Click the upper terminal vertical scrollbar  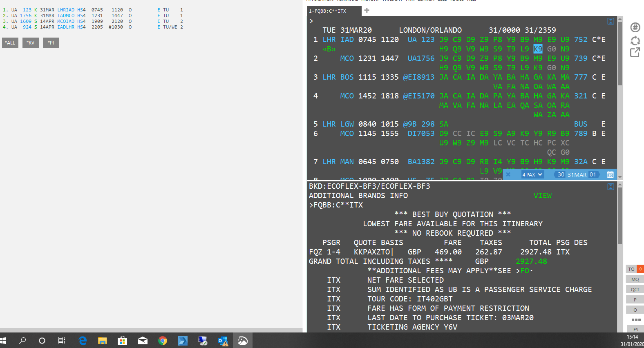click(620, 98)
